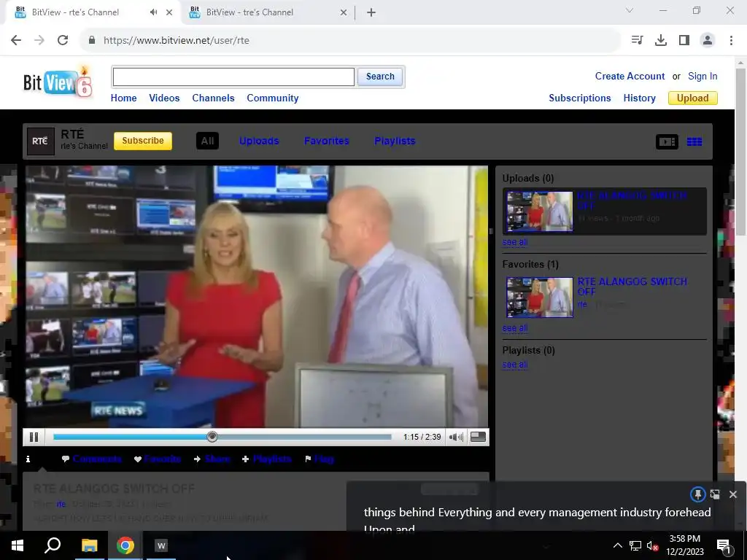Pause the video with the pause button

[x=34, y=437]
